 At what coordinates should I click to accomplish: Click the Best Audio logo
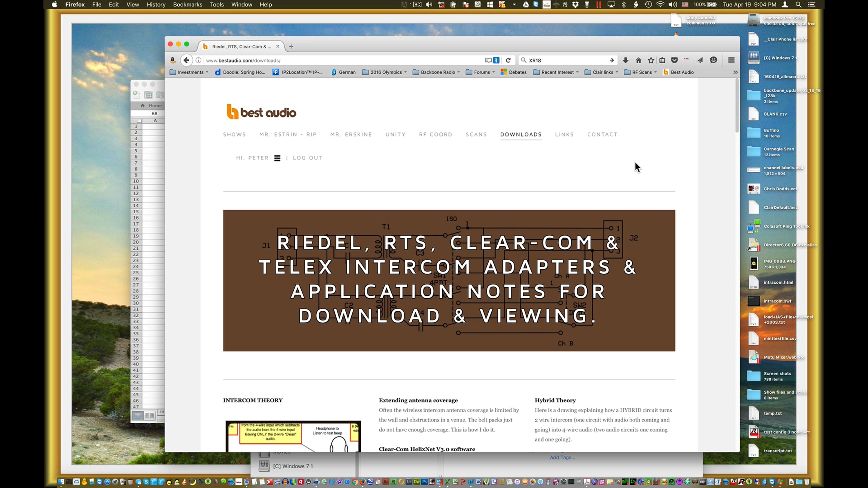pos(261,112)
